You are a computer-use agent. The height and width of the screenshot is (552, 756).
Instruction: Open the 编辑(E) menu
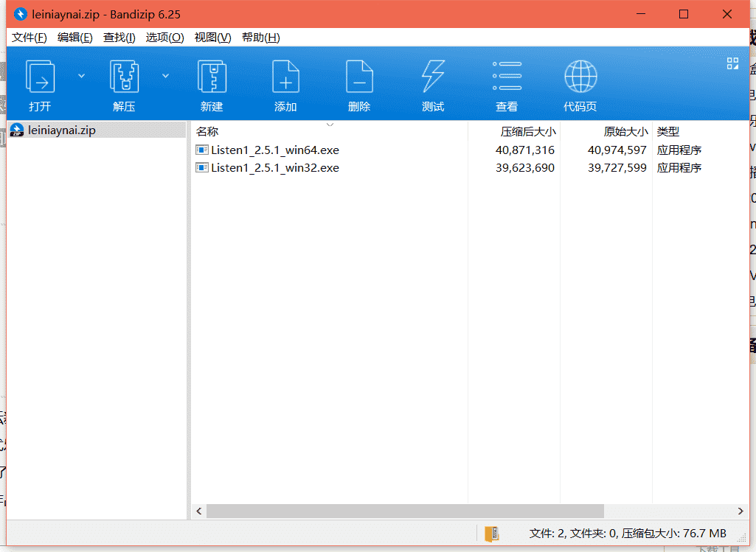tap(74, 38)
